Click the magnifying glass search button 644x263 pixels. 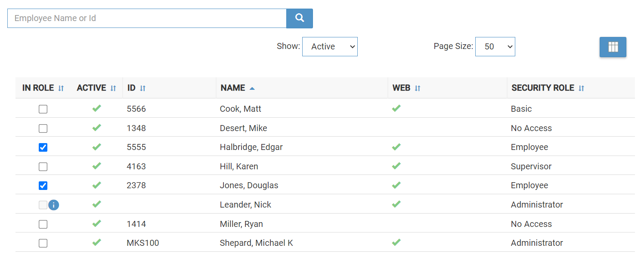point(300,18)
